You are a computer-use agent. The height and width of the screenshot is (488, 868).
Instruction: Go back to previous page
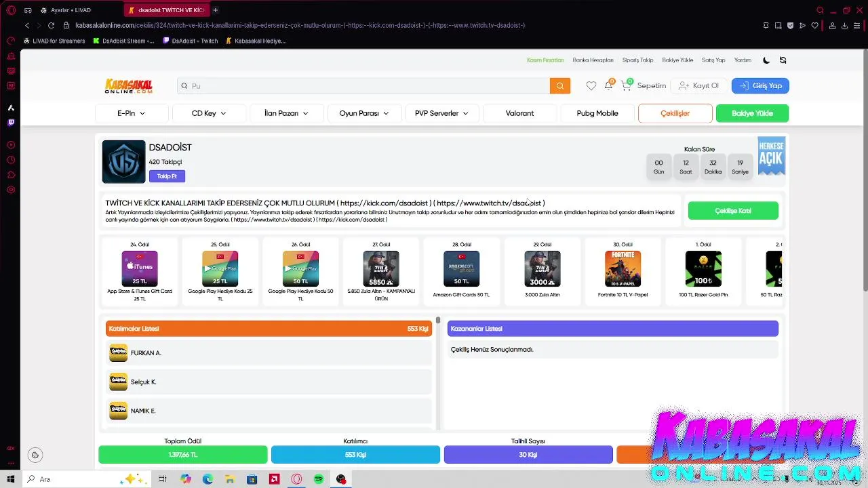pos(27,25)
